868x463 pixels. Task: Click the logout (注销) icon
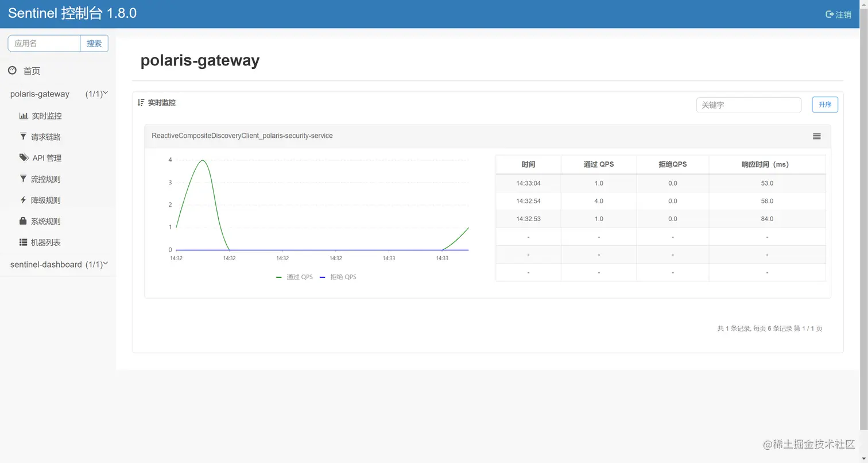pyautogui.click(x=830, y=14)
